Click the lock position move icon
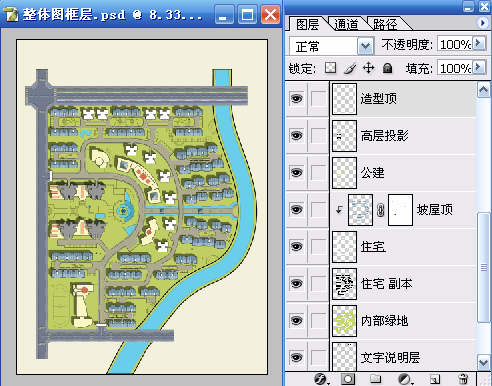Image resolution: width=492 pixels, height=386 pixels. pyautogui.click(x=368, y=68)
